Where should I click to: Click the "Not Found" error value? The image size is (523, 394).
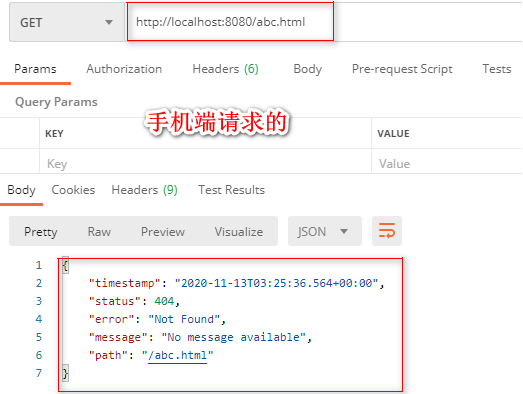(x=184, y=319)
